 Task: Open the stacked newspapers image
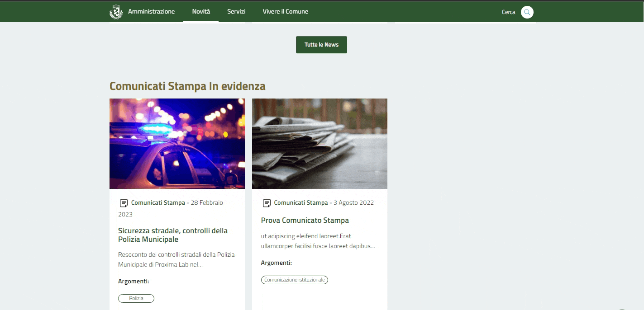[320, 143]
